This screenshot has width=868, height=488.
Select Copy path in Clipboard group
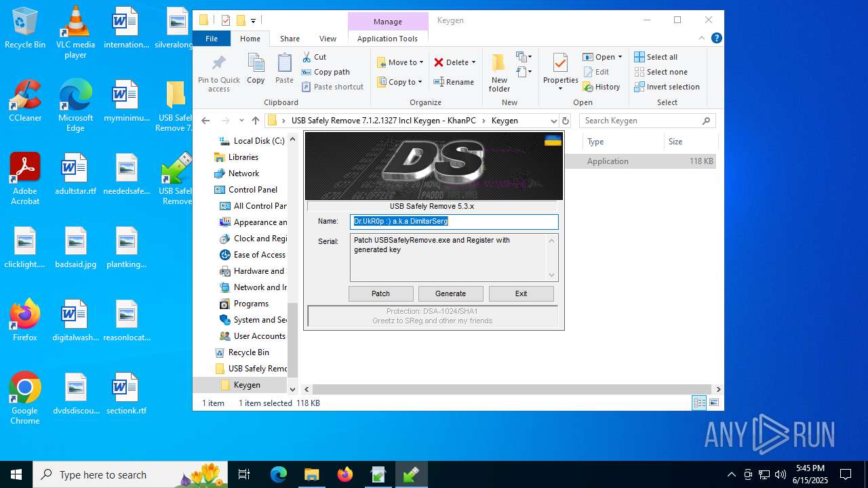325,72
